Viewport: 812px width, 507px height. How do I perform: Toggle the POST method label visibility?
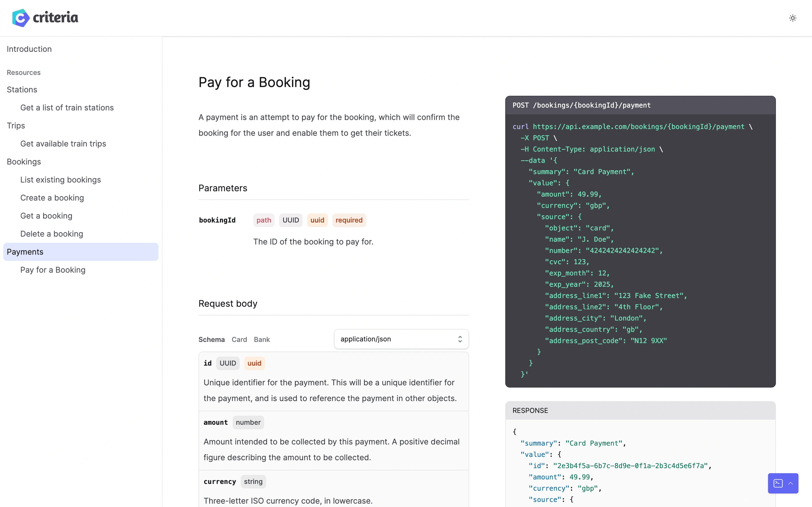point(520,105)
